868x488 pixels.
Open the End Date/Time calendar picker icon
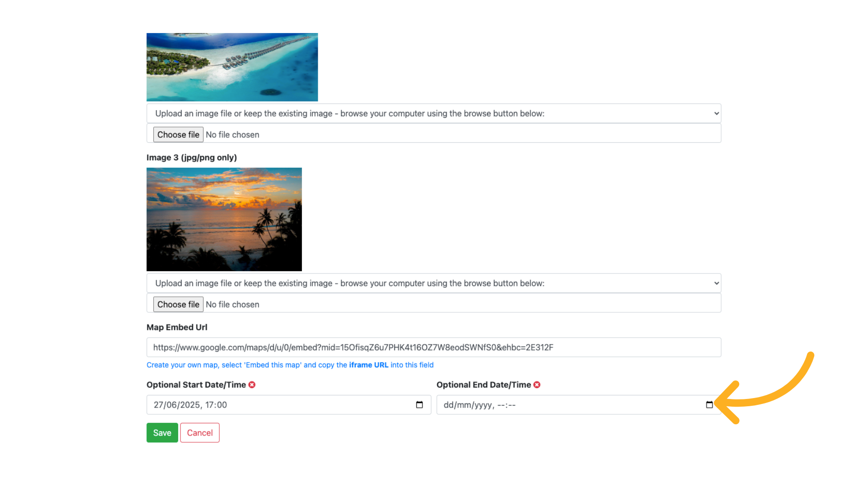(709, 405)
